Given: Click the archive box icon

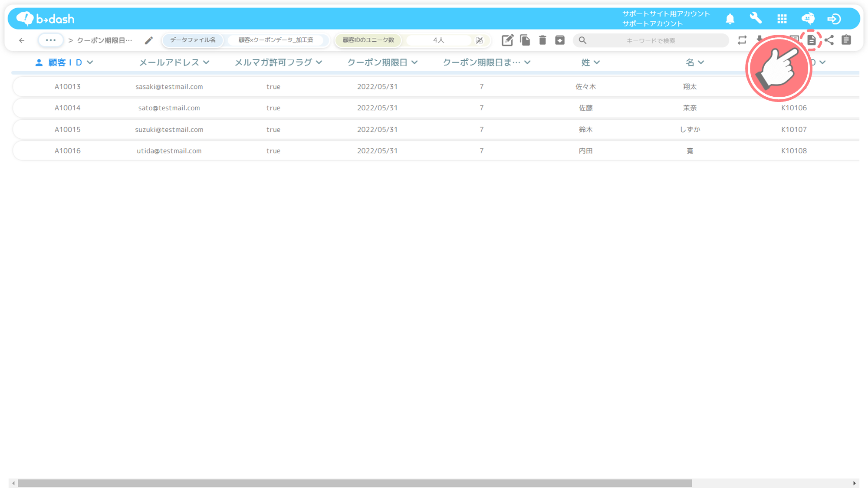Looking at the screenshot, I should click(x=560, y=40).
